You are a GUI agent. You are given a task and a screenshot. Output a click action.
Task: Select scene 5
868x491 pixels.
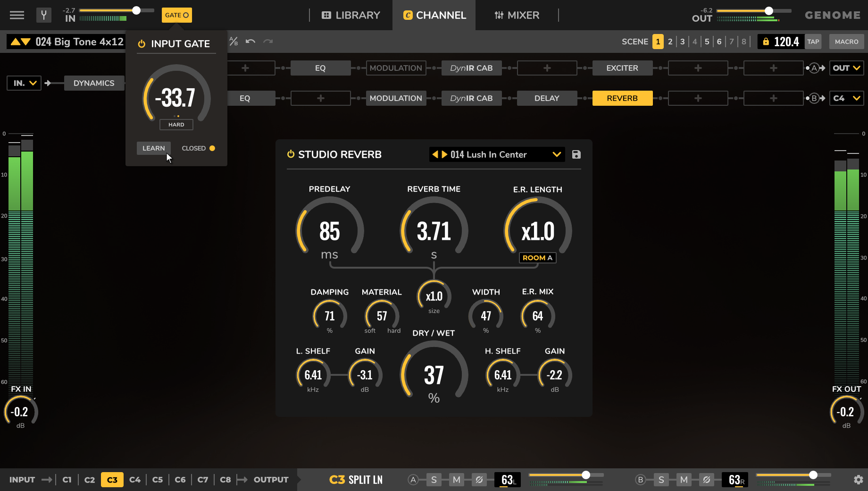click(707, 42)
